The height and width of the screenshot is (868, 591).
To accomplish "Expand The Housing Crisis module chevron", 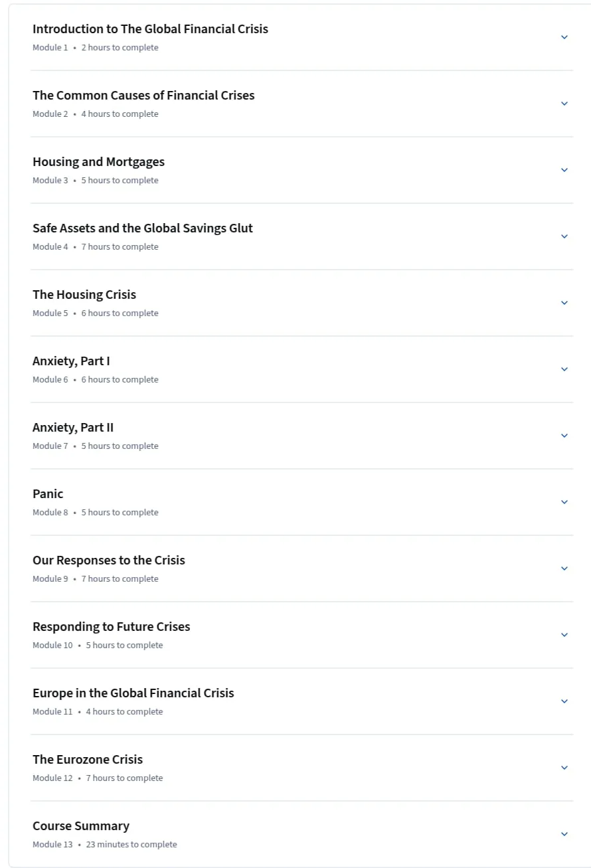I will (x=564, y=303).
